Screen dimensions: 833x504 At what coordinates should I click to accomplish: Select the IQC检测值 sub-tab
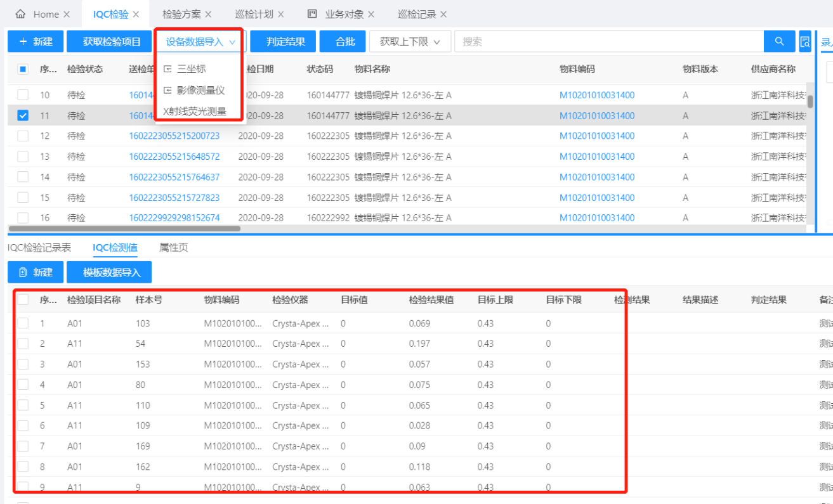click(x=115, y=247)
